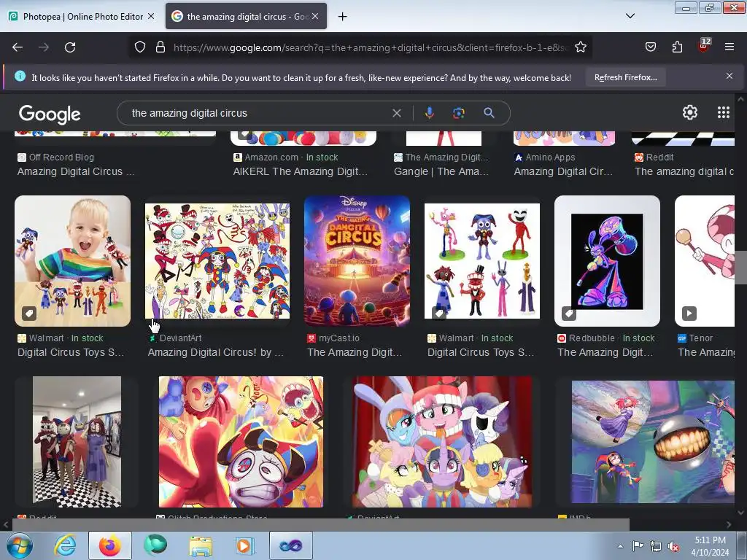Open a new browser tab
The image size is (747, 560).
point(342,17)
